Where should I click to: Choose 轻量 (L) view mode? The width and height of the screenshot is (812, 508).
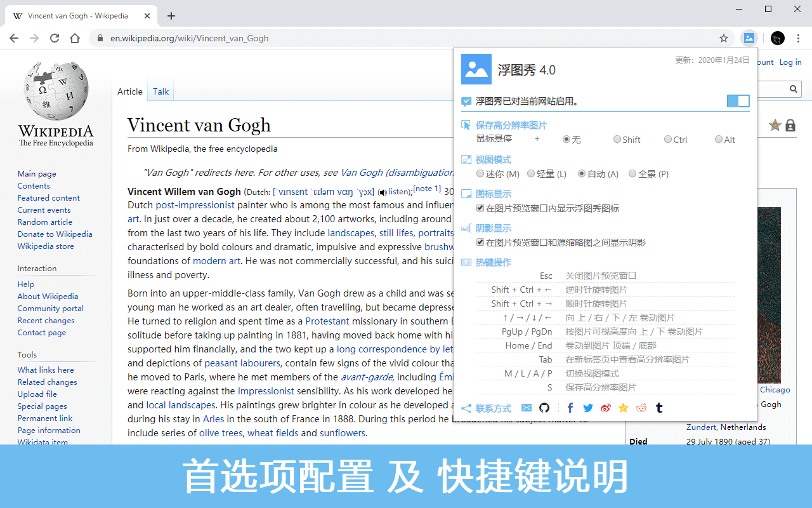point(531,173)
